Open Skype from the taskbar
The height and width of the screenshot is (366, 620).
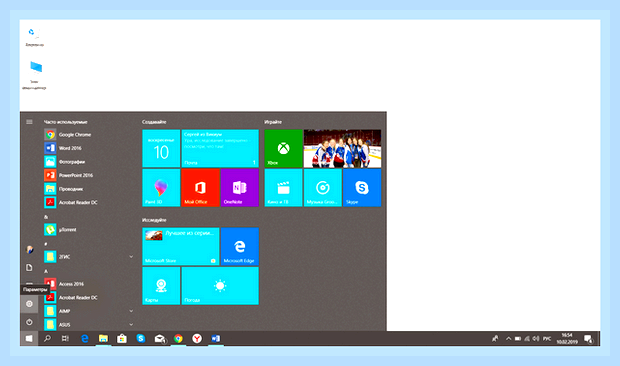point(141,339)
